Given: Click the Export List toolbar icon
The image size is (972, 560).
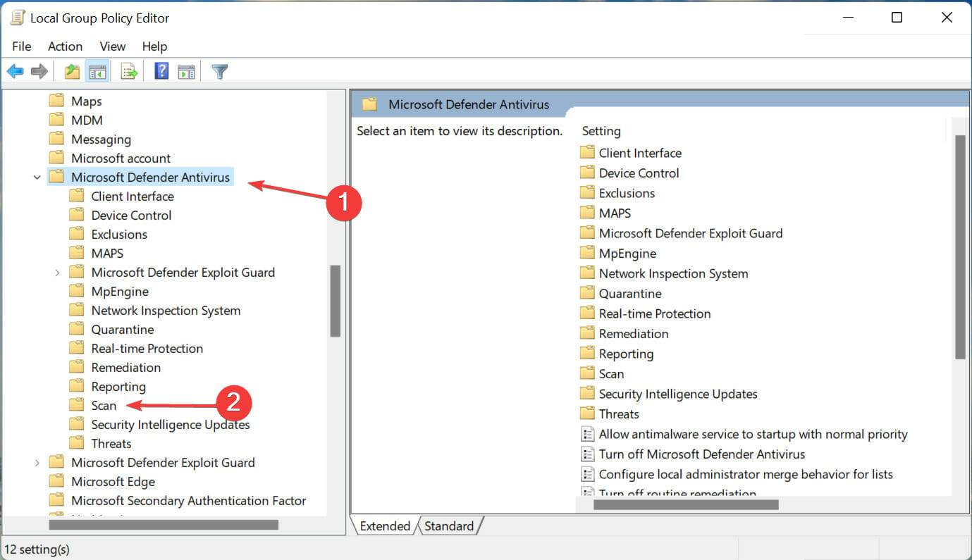Looking at the screenshot, I should [x=128, y=71].
